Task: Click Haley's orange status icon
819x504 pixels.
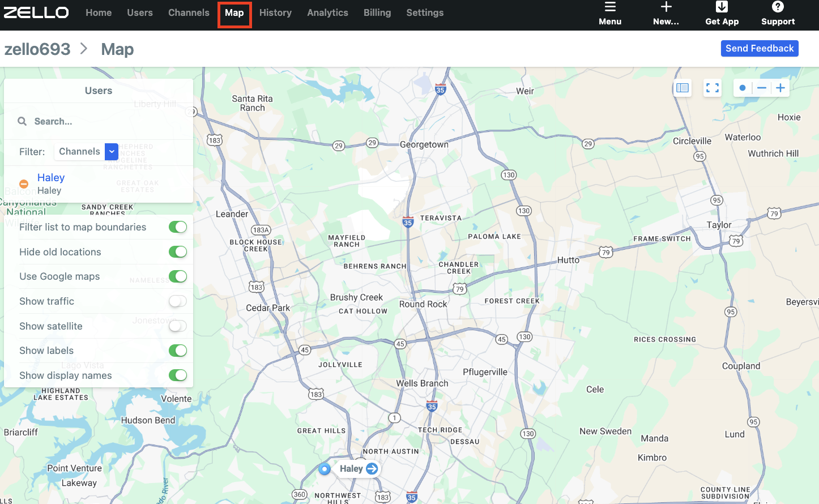Action: tap(24, 184)
